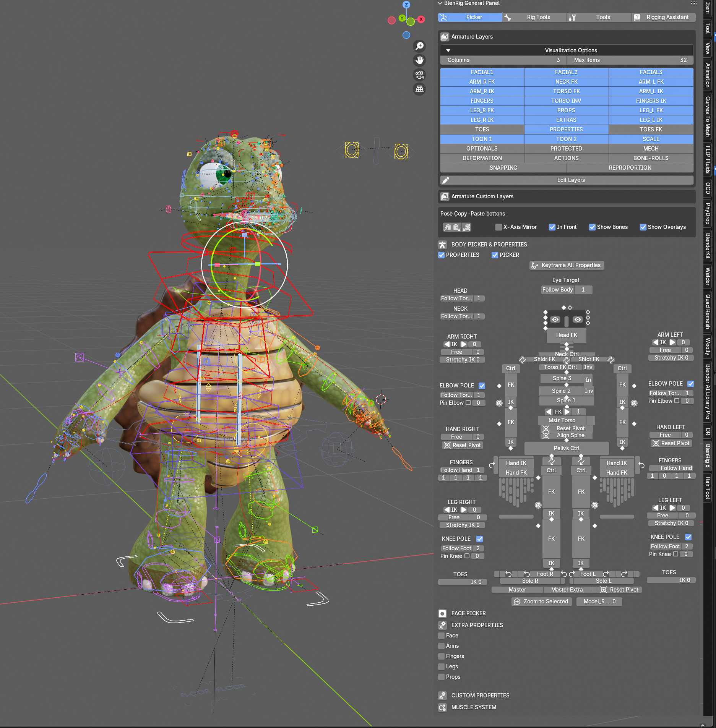The height and width of the screenshot is (728, 716).
Task: Open the Tools tab
Action: click(x=599, y=17)
